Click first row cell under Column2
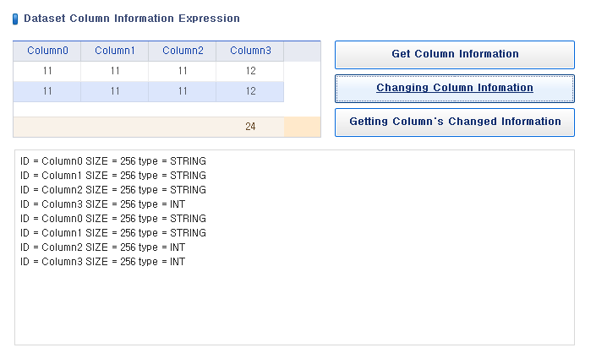This screenshot has height=364, width=596. [183, 71]
